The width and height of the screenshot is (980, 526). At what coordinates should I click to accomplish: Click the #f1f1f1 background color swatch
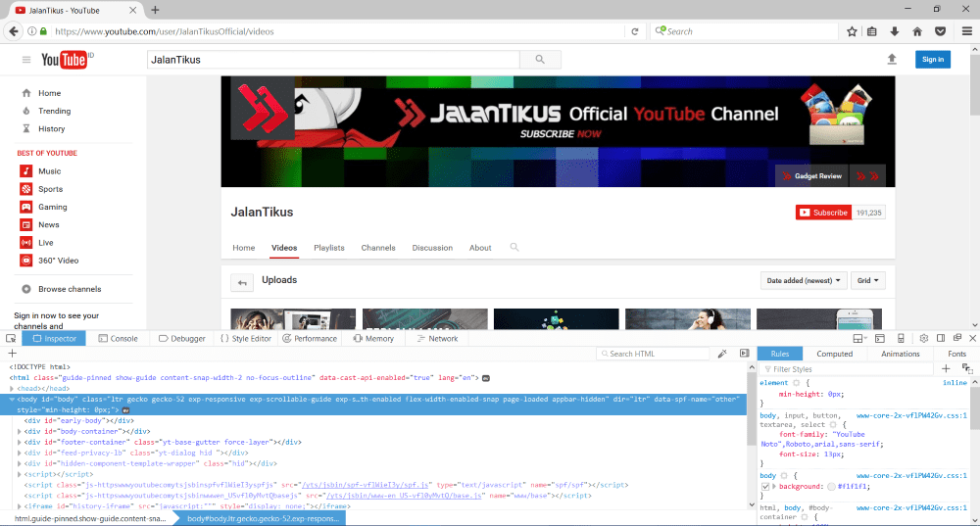(831, 486)
